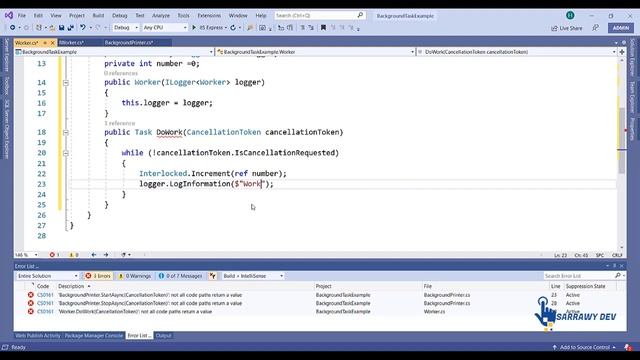640x360 pixels.
Task: Open the zoom percentage dropdown
Action: click(26, 255)
